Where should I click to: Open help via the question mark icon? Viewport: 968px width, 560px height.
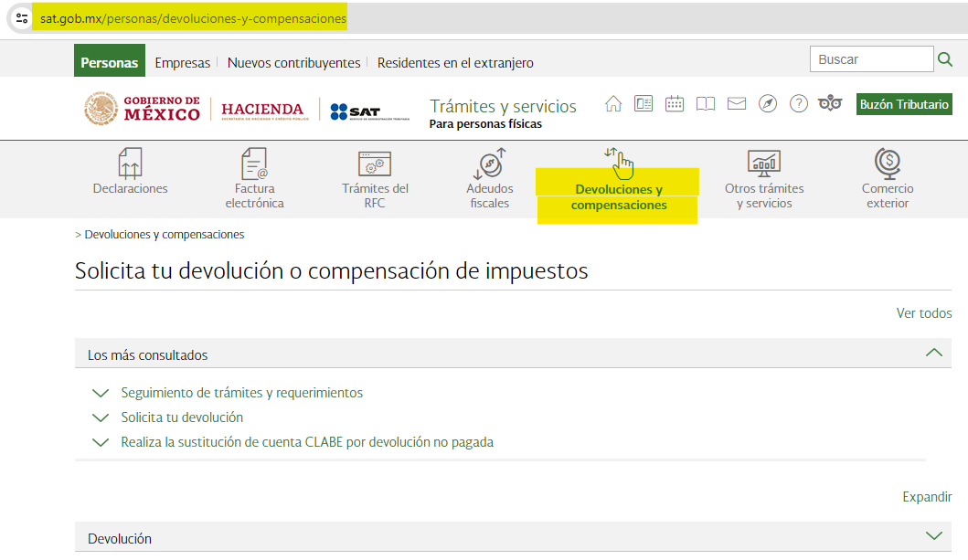pos(799,104)
